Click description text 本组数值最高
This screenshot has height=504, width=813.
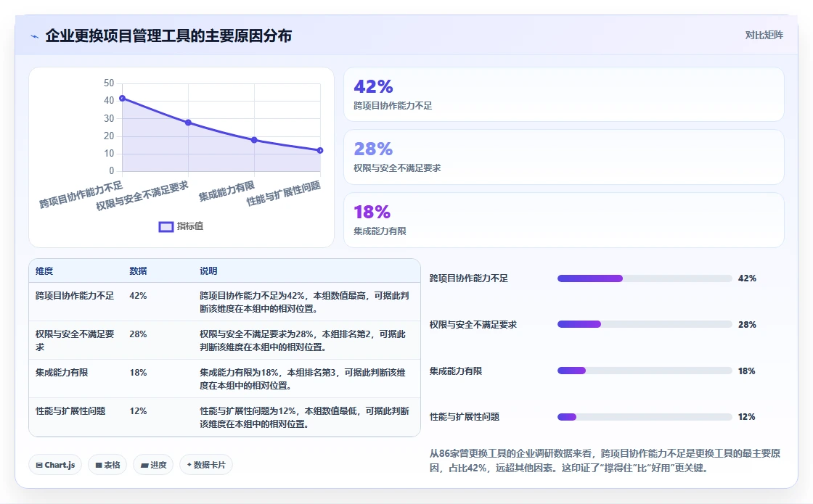[x=339, y=296]
